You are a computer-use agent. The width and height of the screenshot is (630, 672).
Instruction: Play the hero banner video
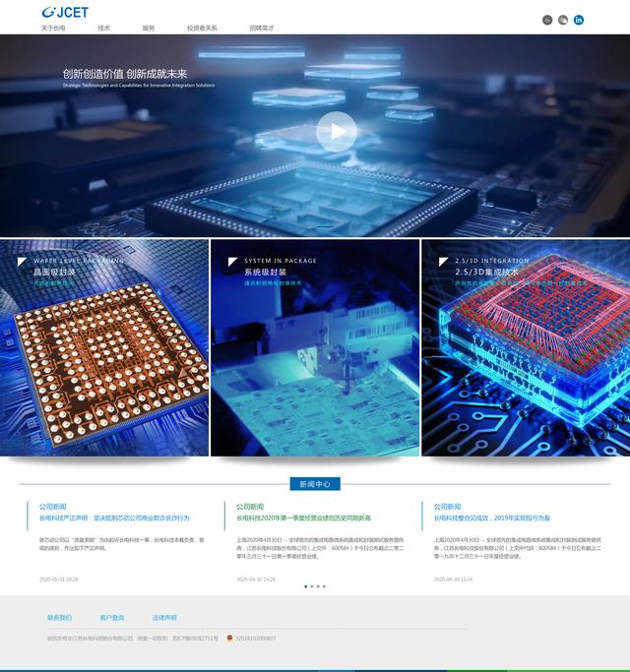tap(337, 131)
